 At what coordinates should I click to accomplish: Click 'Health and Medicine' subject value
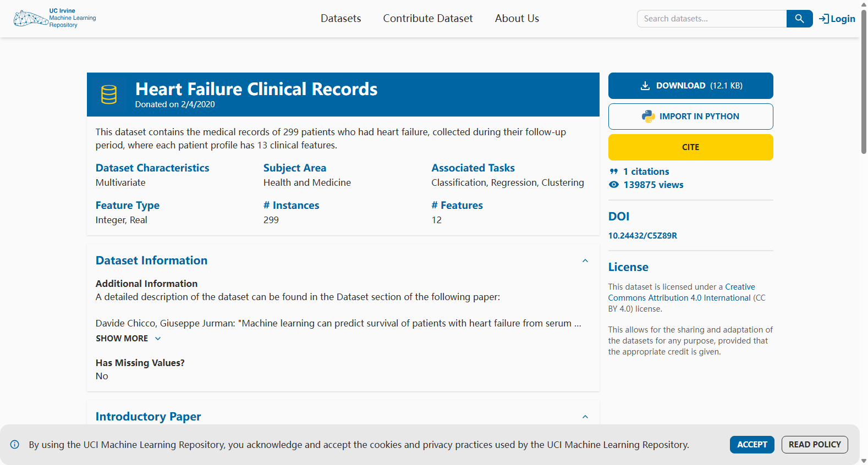click(307, 182)
